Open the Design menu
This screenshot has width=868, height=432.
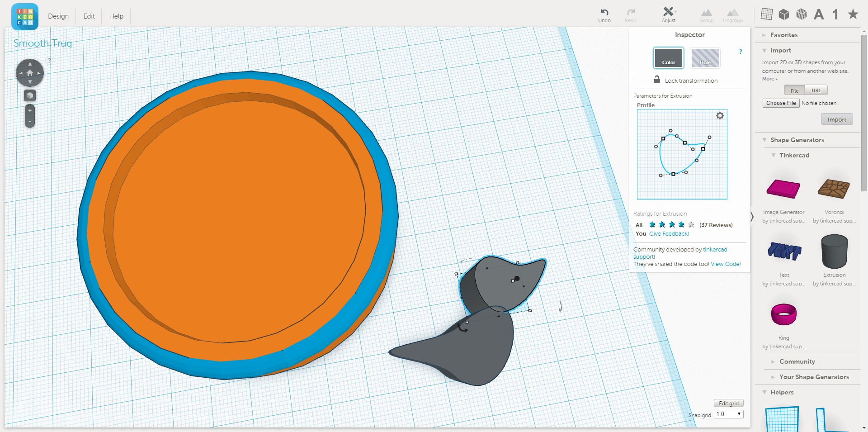pos(58,16)
